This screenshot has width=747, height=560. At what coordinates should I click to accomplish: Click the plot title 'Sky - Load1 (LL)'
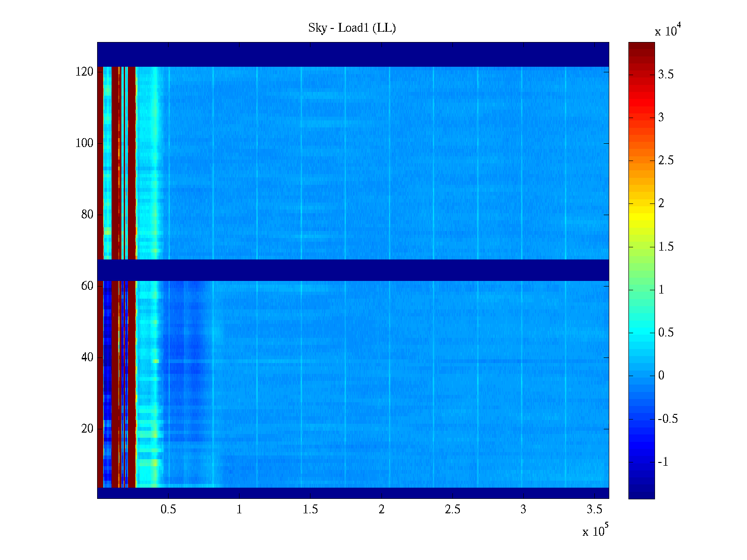[x=352, y=28]
